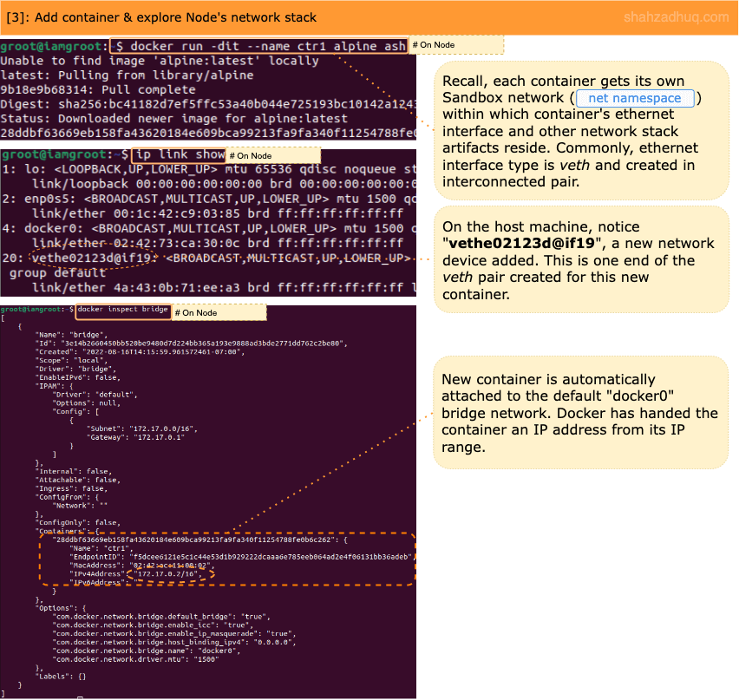Click the "com.docker.network.bridge.enable_icc" option line

[x=153, y=625]
